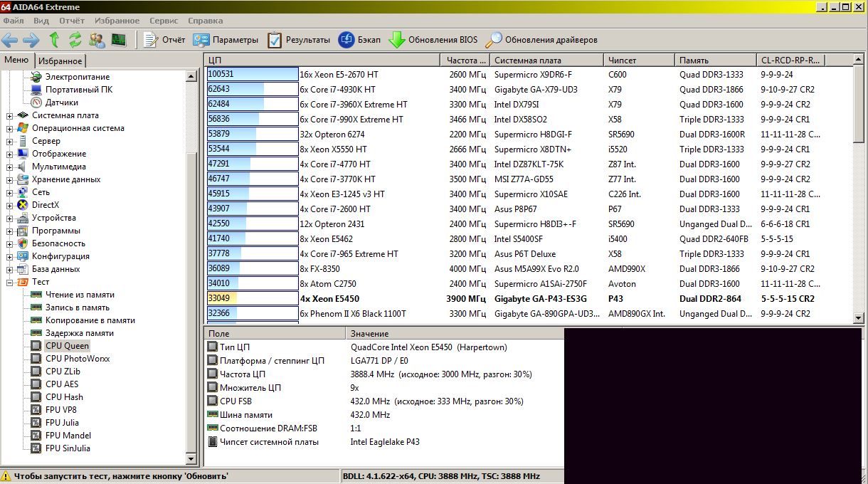Select the CPU PhotoWorxx test

pos(70,359)
